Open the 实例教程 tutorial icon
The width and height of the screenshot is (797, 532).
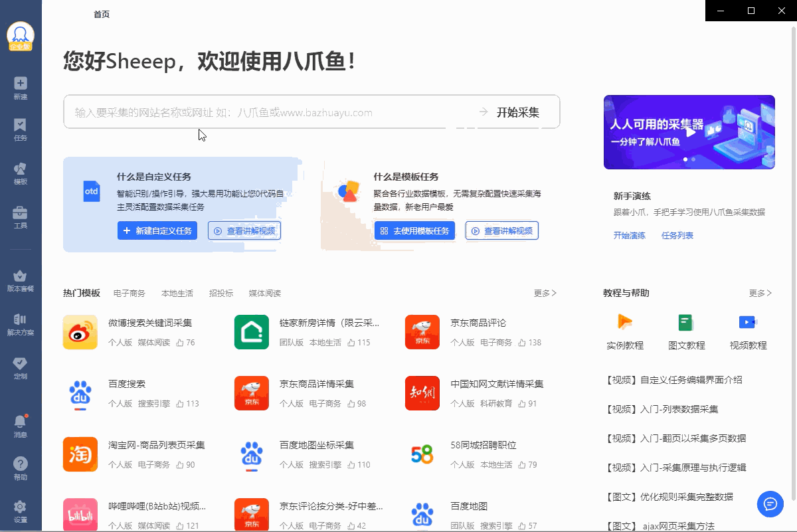625,322
